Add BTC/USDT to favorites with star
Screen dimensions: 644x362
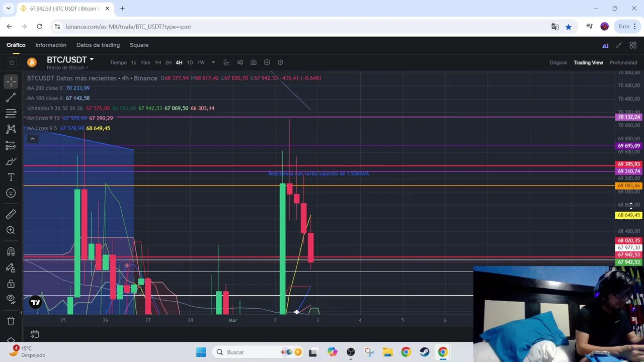pos(11,62)
